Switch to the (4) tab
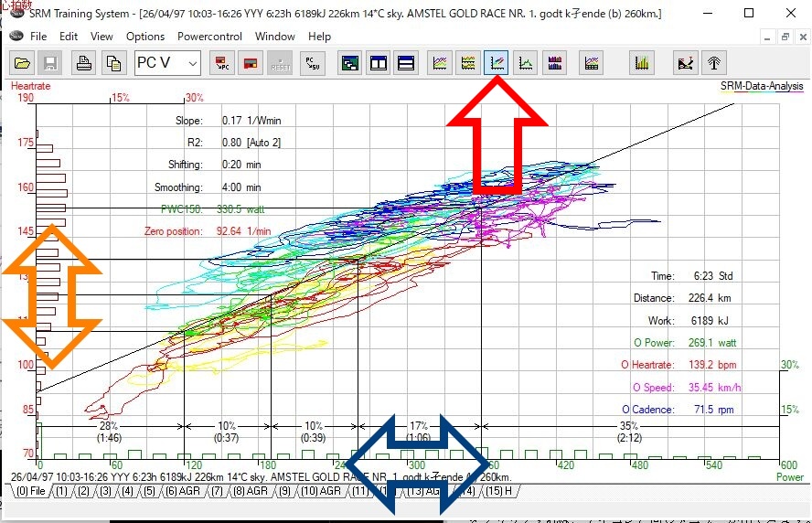This screenshot has width=812, height=523. [127, 491]
